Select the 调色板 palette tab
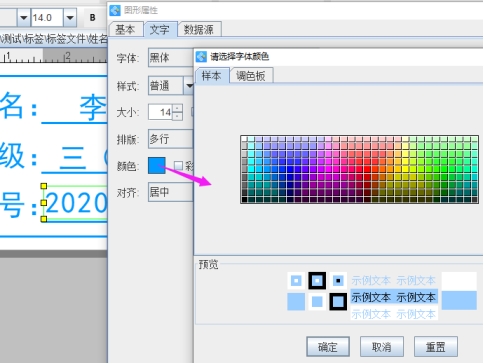The width and height of the screenshot is (484, 364). click(x=251, y=76)
